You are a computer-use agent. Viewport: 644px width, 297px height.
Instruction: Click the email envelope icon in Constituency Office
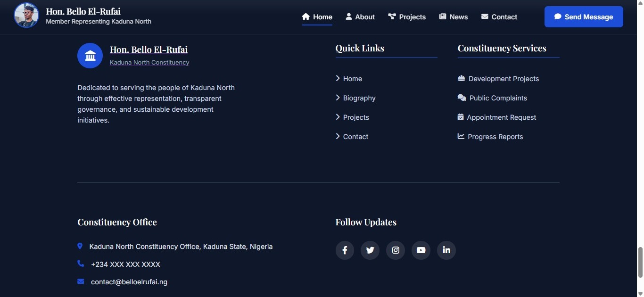[x=81, y=281]
